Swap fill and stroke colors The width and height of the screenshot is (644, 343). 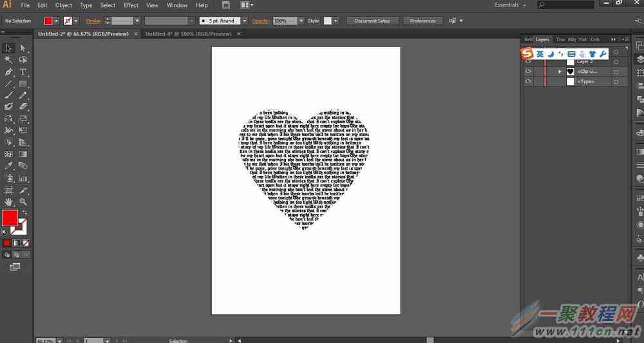(24, 212)
